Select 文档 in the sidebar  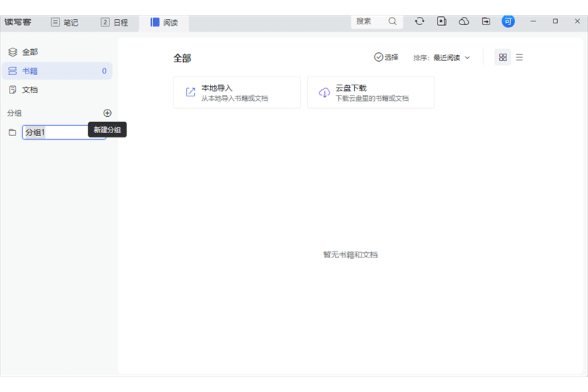[29, 90]
